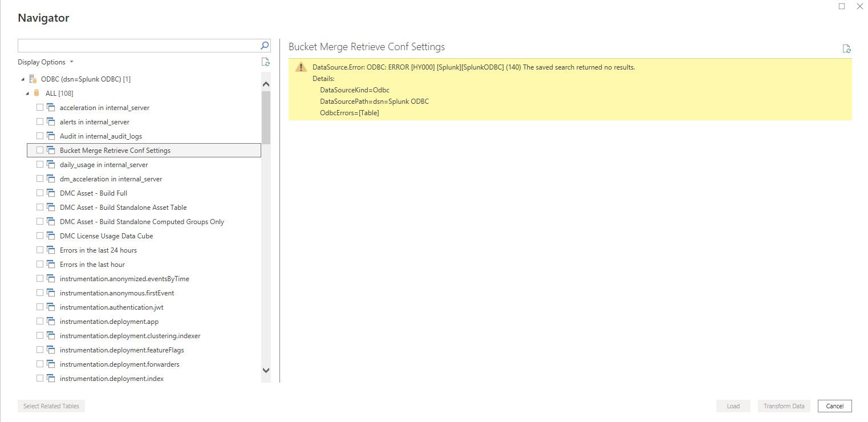Enable the daily_usage in internal_server checkbox
The image size is (868, 422).
click(40, 164)
